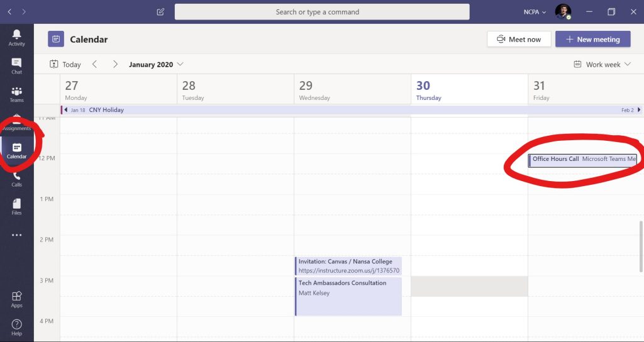Click the Zoom link in Canvas invitation
This screenshot has height=342, width=644.
tap(348, 270)
